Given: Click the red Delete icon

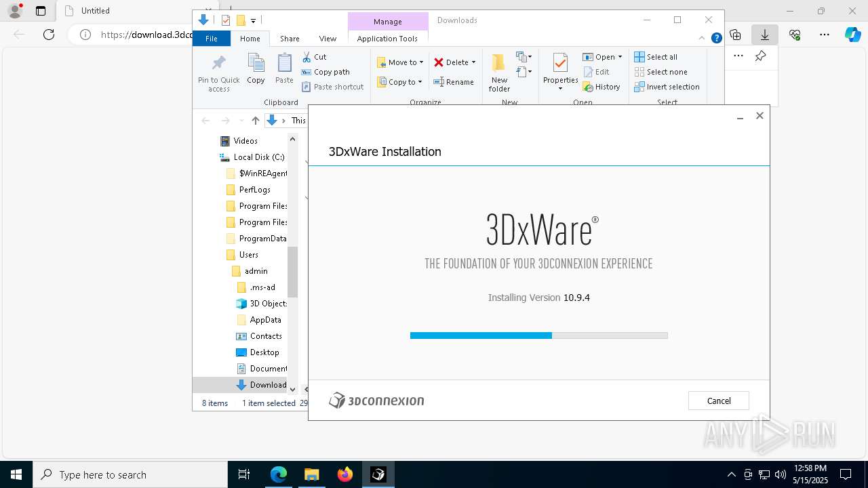Looking at the screenshot, I should (x=439, y=62).
